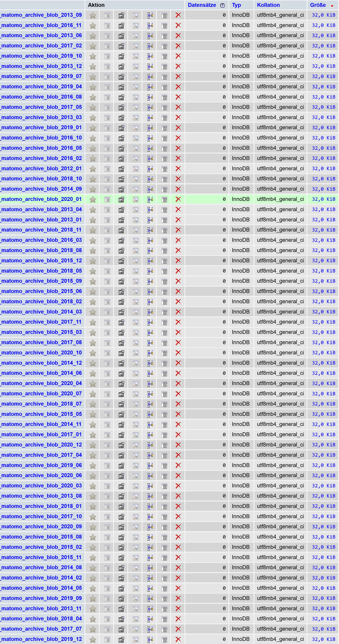Viewport: 339px width, 644px height.
Task: Empty icon for matomo_archive_blob_2014_12
Action: click(164, 363)
